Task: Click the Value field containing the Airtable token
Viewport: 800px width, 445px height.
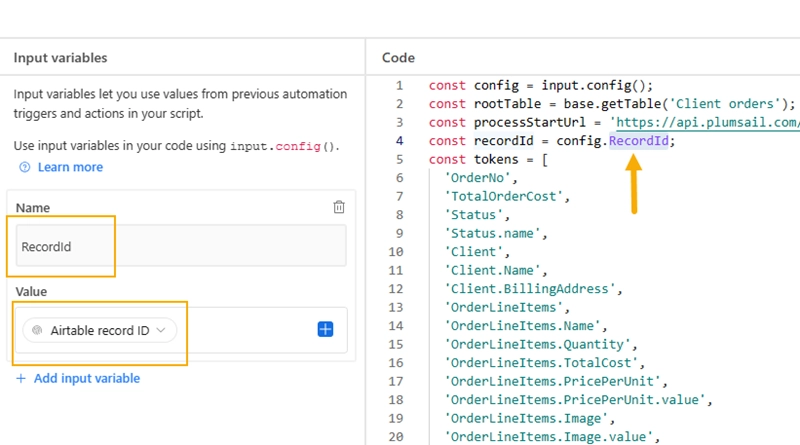Action: (181, 330)
